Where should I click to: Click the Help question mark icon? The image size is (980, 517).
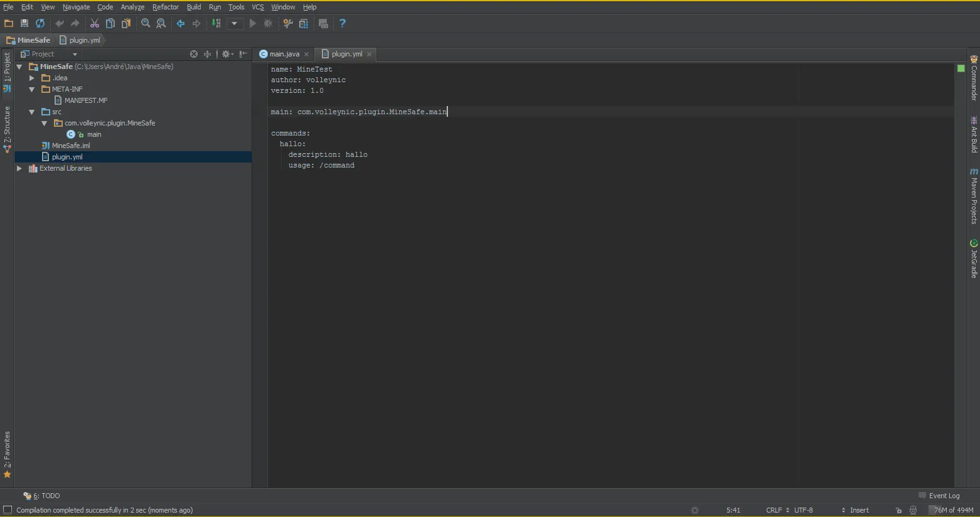click(343, 23)
